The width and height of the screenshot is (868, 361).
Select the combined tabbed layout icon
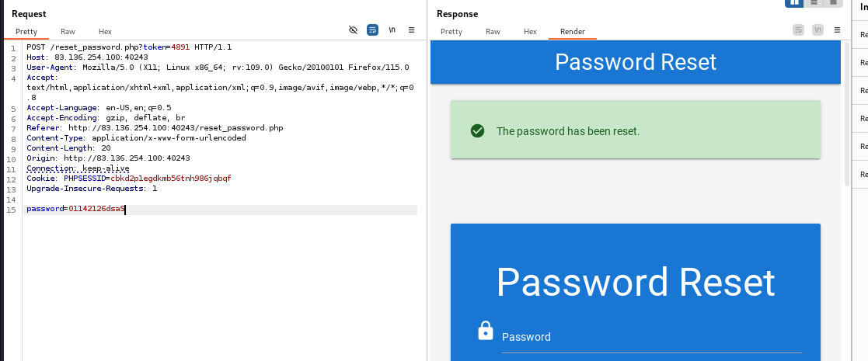pyautogui.click(x=833, y=2)
